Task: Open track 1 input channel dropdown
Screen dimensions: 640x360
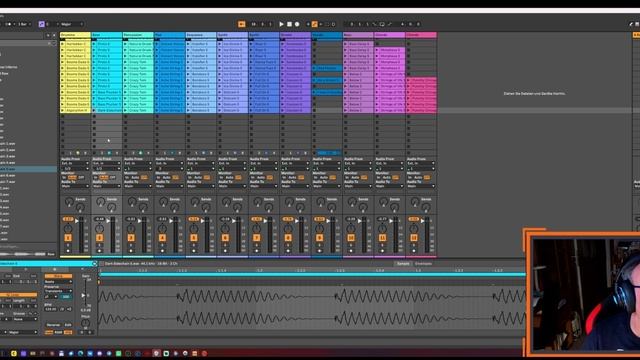Action: click(75, 168)
